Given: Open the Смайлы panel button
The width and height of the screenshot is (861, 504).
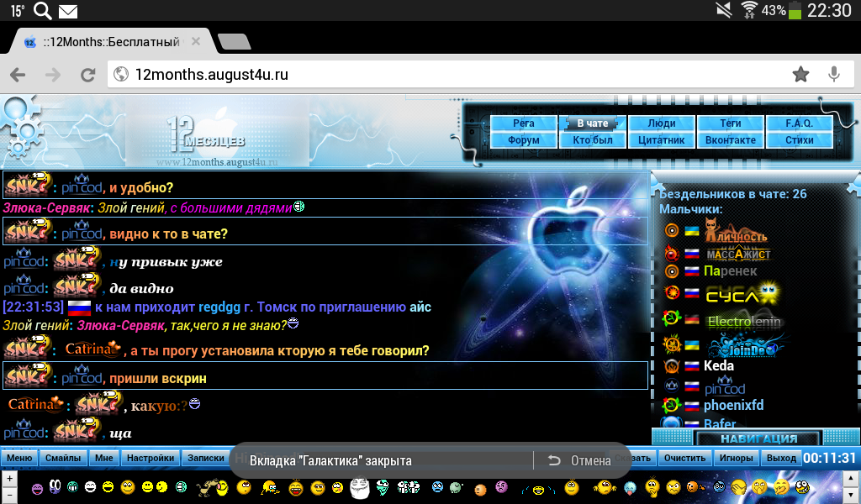Looking at the screenshot, I should [63, 458].
